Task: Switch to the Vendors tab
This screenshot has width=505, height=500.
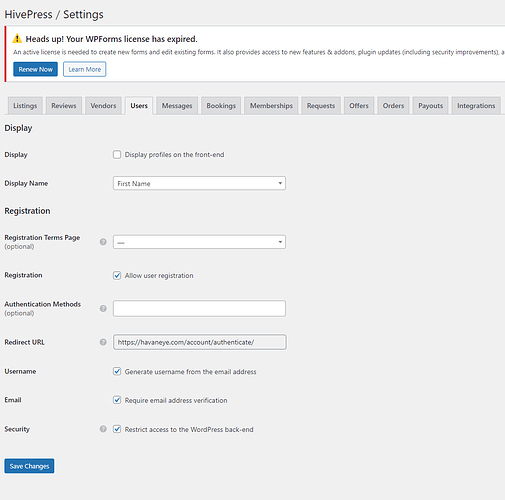Action: pyautogui.click(x=103, y=106)
